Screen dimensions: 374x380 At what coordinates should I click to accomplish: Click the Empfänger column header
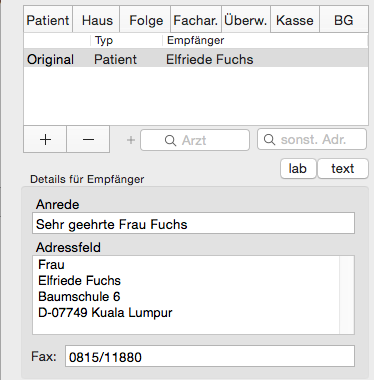195,40
